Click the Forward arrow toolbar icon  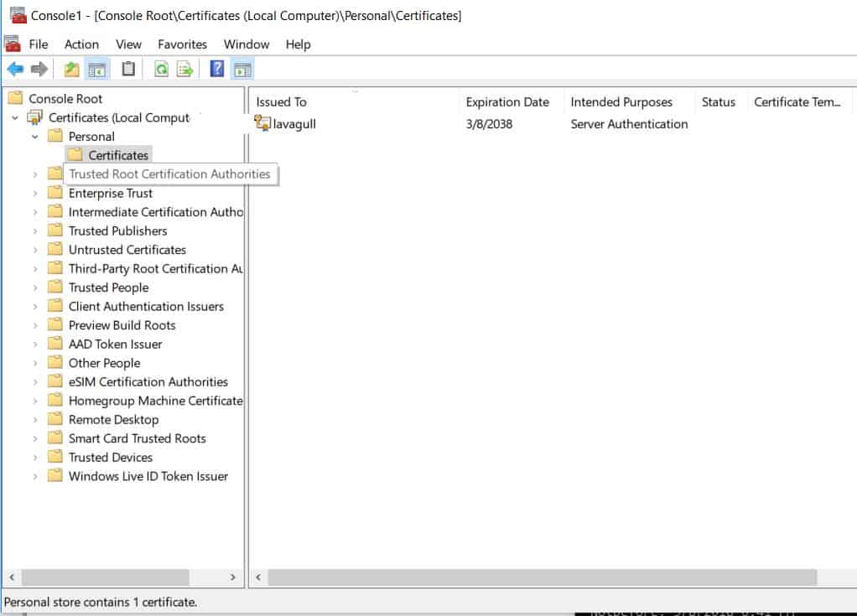click(39, 69)
